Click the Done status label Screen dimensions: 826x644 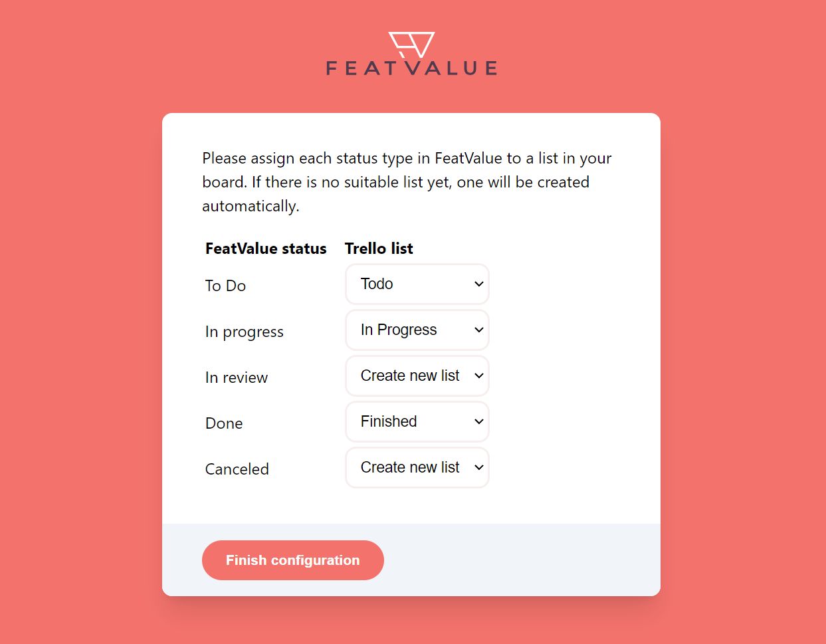[x=224, y=423]
